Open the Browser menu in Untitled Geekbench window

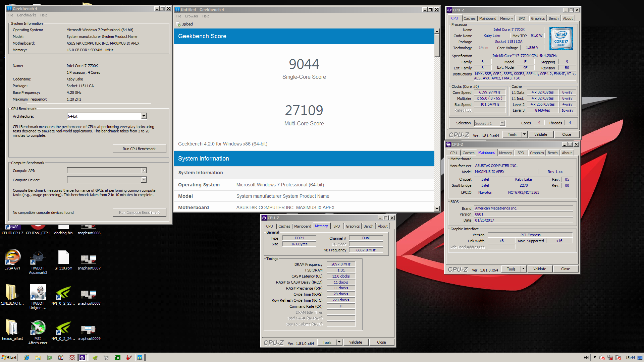(x=192, y=16)
